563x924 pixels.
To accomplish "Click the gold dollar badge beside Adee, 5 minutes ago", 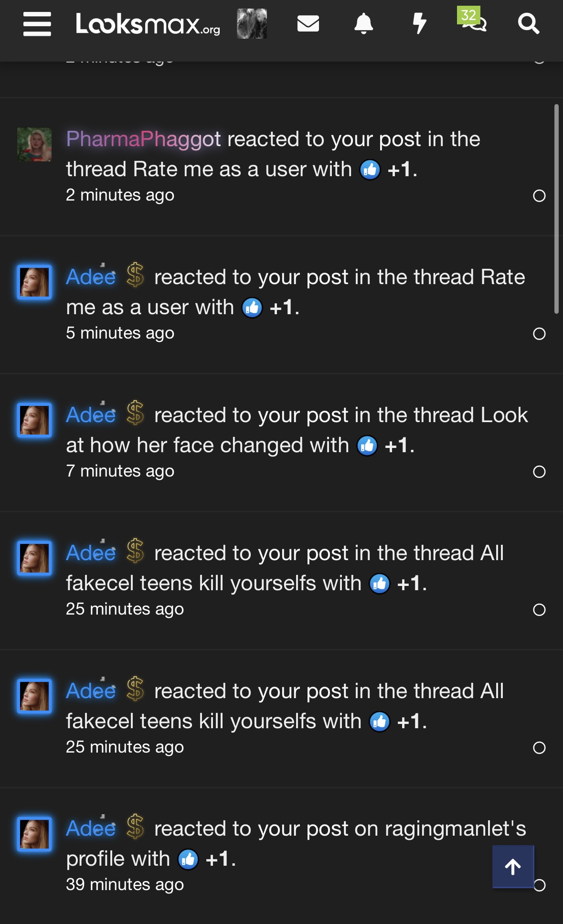I will [136, 276].
